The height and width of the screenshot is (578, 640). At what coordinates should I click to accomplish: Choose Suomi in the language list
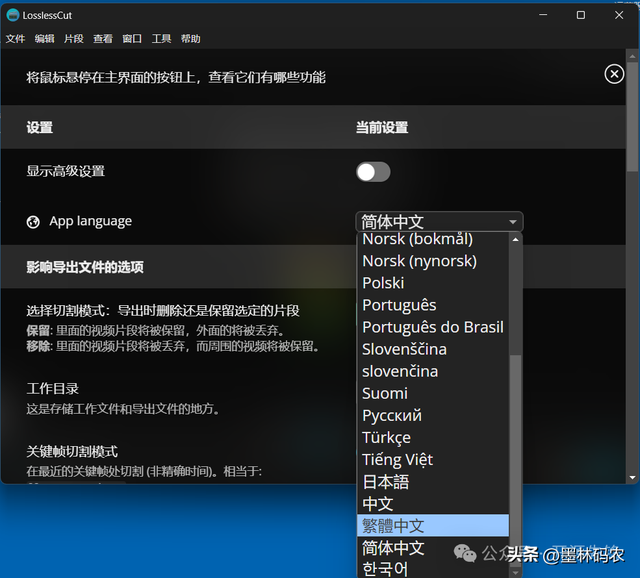(433, 393)
